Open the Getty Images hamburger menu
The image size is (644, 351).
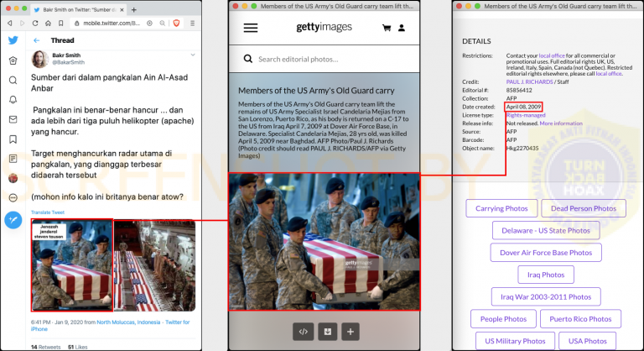pos(251,28)
